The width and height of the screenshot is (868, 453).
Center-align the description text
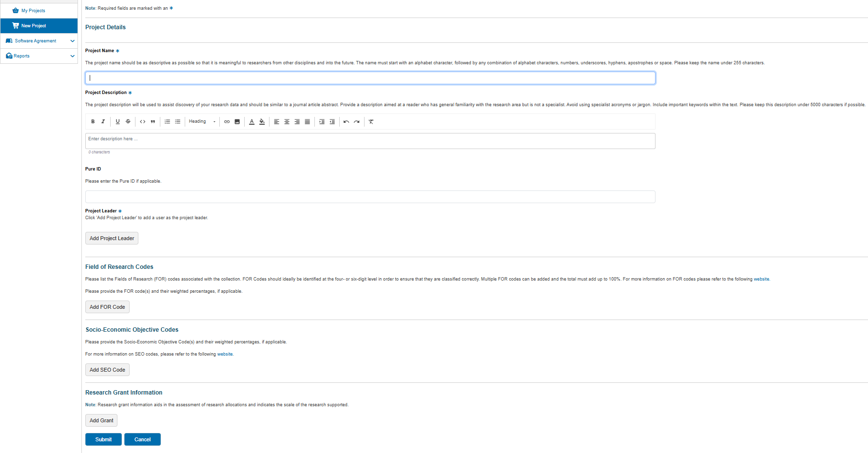(x=287, y=122)
